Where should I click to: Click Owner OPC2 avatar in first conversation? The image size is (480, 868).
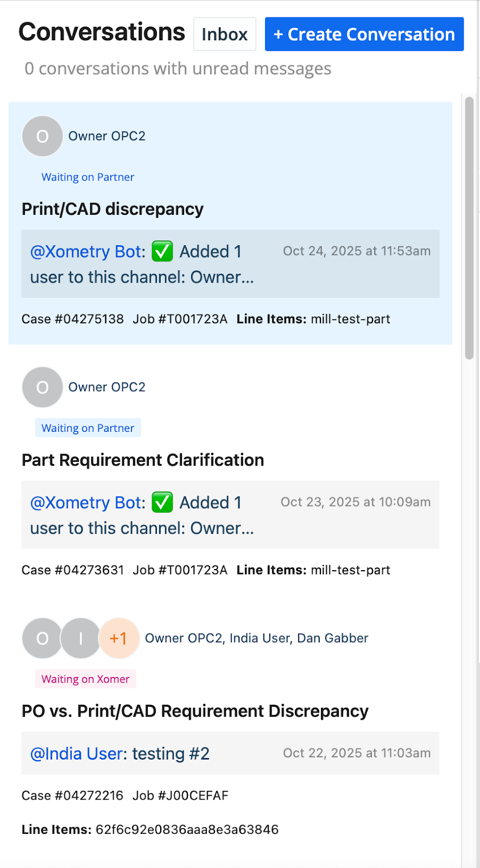pos(42,136)
